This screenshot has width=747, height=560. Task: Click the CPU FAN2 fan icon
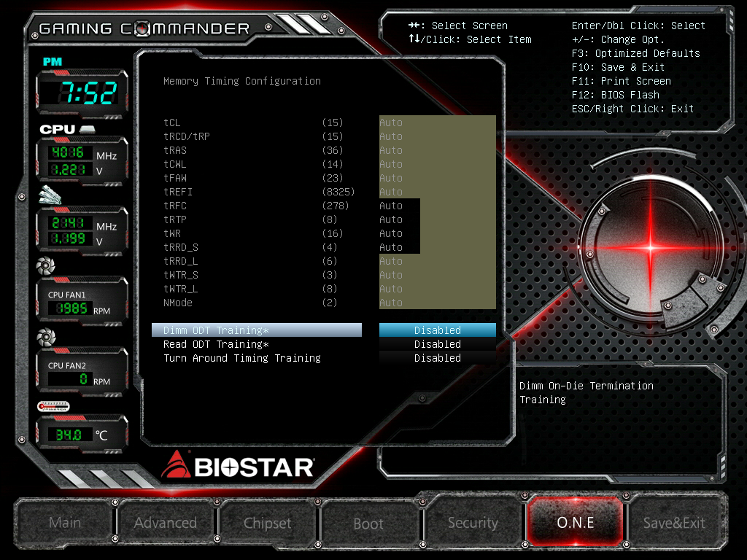(x=46, y=337)
